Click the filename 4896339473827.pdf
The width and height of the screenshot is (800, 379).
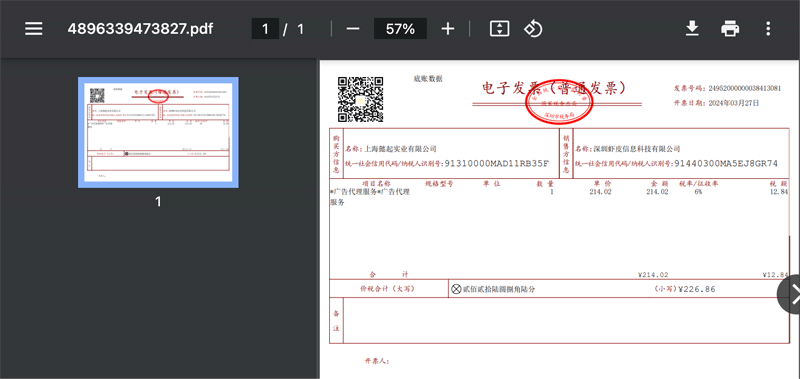(x=140, y=29)
